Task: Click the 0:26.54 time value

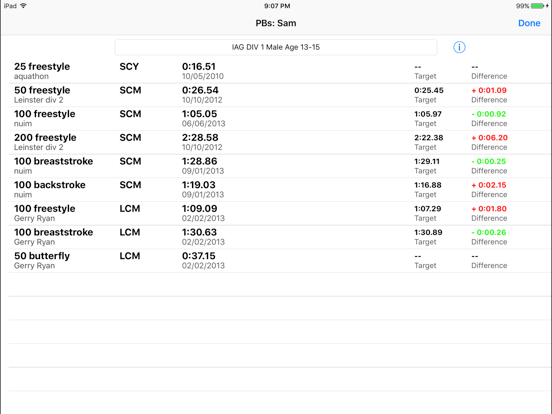Action: [200, 90]
